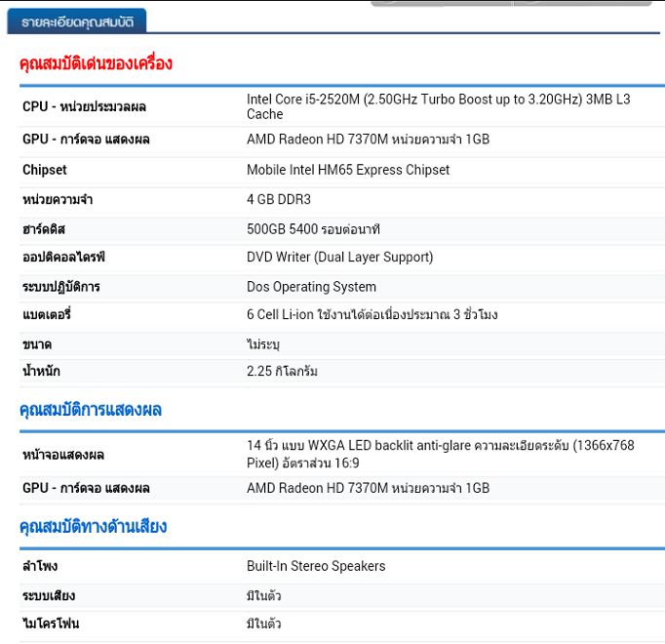Select the value Built-In Stereo Speakers
The height and width of the screenshot is (644, 665).
click(316, 566)
